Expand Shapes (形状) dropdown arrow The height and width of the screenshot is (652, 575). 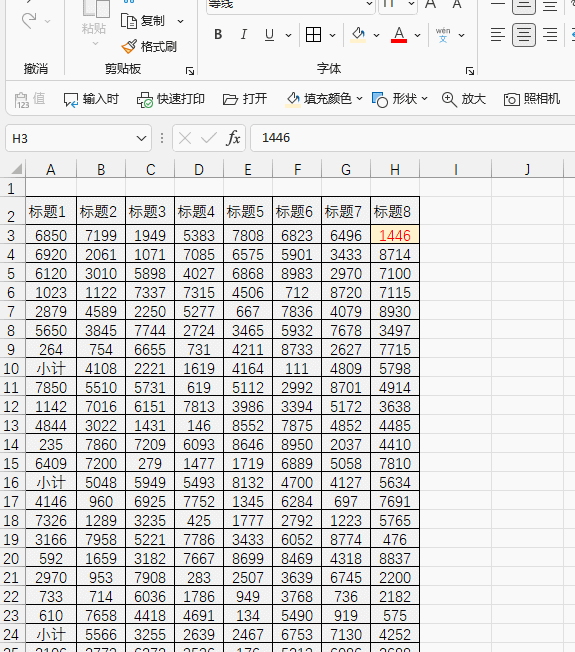424,99
